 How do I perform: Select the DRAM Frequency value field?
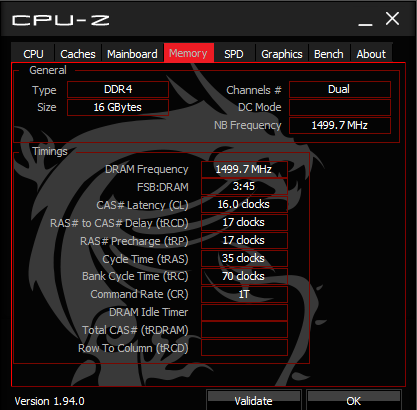[244, 169]
